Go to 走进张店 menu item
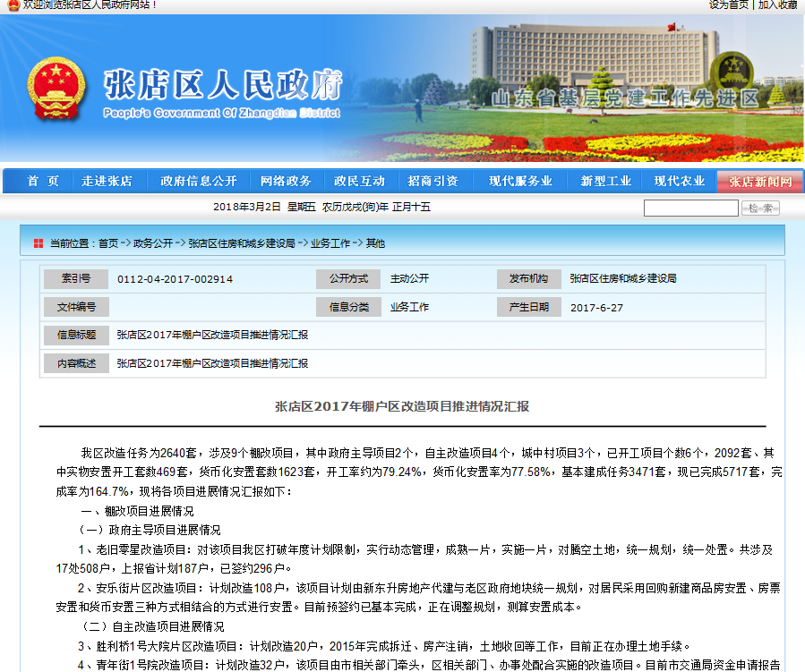Viewport: 805px width, 672px height. [107, 181]
